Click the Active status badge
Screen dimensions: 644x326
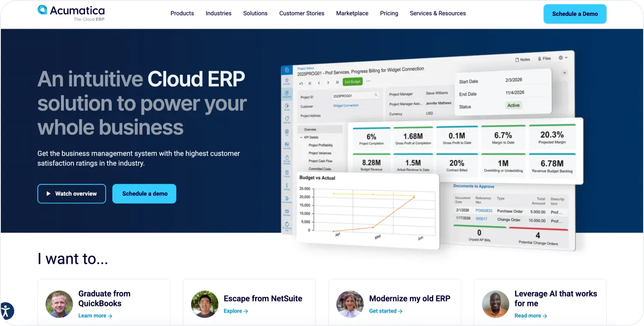tap(513, 106)
